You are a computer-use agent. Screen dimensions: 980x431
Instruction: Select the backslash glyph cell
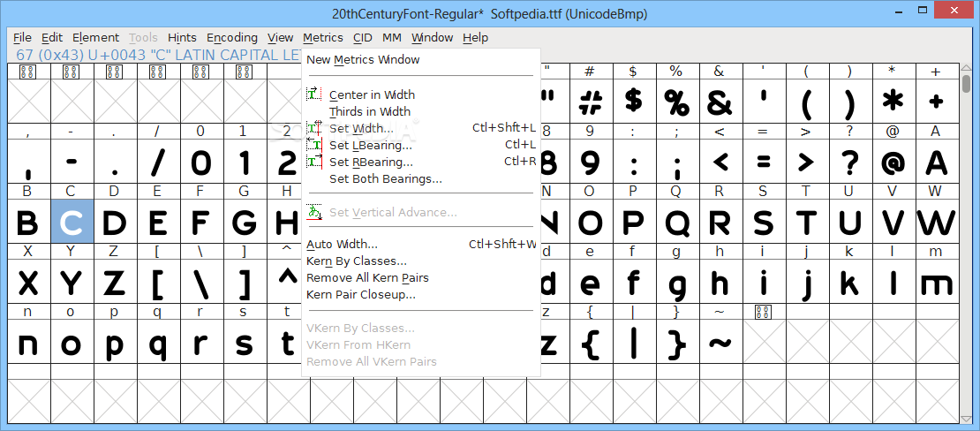[201, 282]
